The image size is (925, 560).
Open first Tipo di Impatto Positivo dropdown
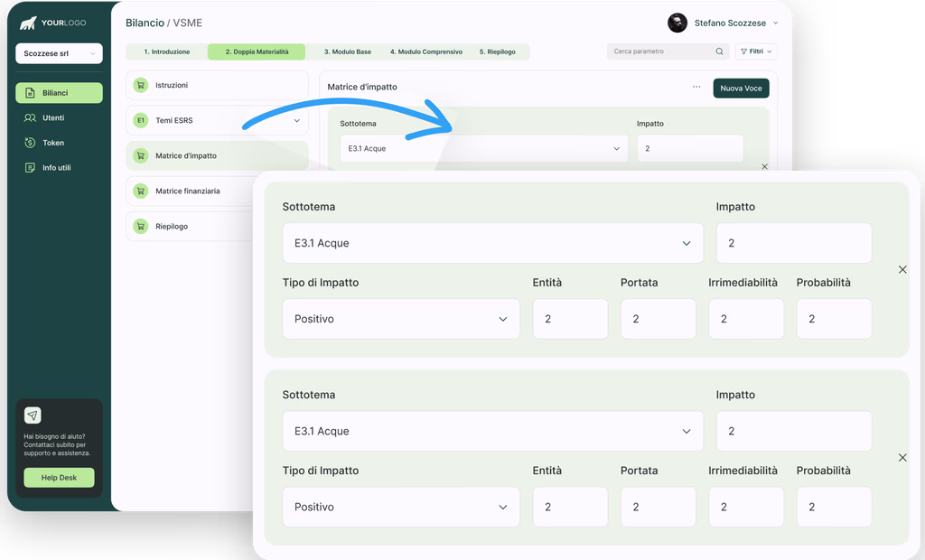point(400,319)
